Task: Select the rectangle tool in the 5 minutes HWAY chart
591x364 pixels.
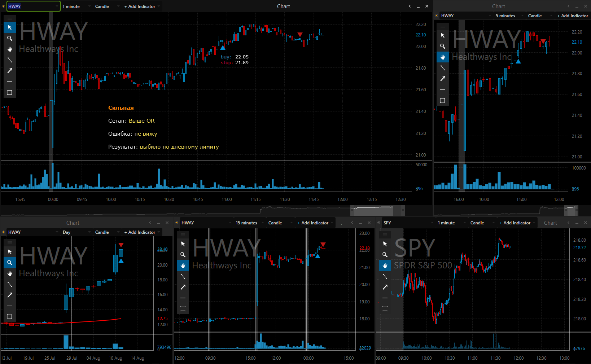Action: [443, 100]
